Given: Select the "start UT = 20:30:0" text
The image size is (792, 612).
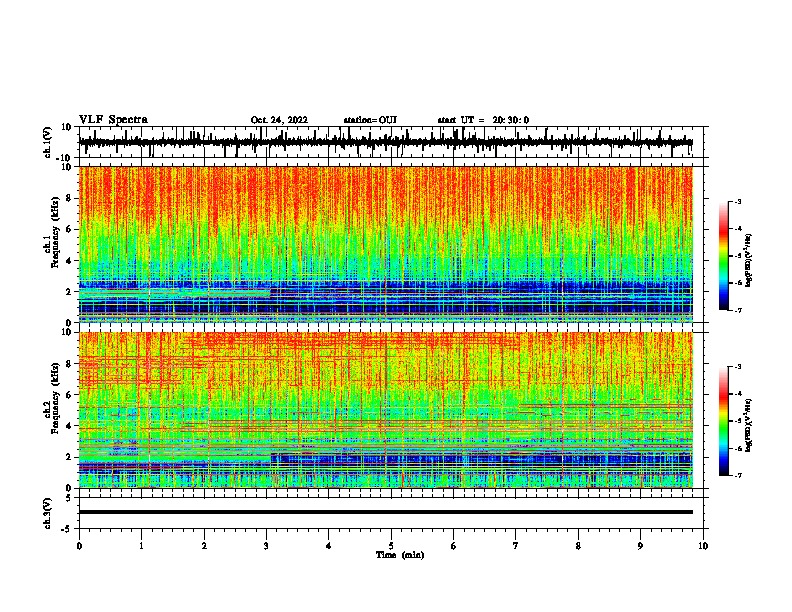Looking at the screenshot, I should coord(483,120).
